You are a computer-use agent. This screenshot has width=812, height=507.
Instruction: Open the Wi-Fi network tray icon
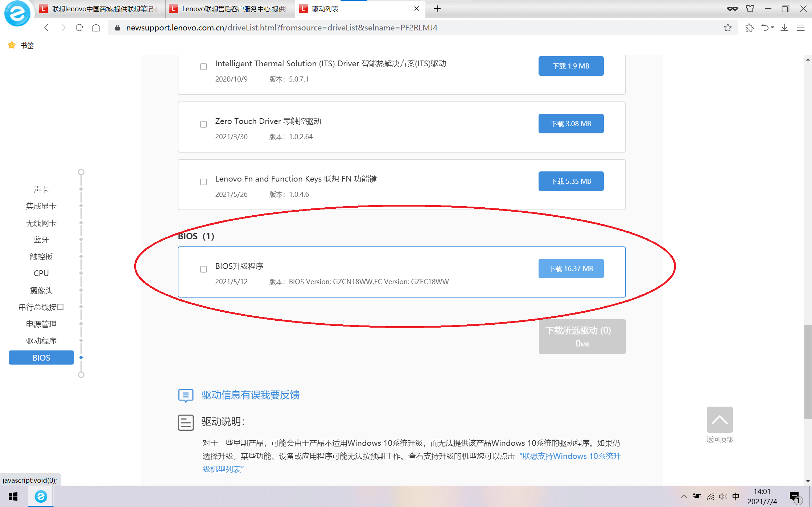tap(710, 496)
